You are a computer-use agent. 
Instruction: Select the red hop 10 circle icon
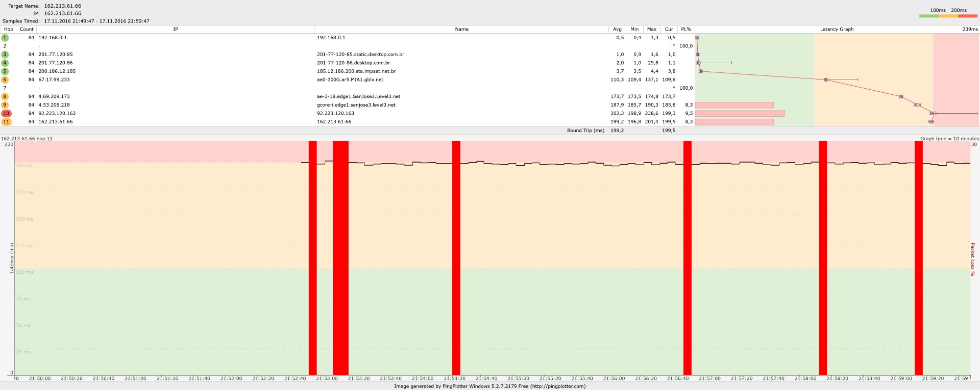click(6, 114)
